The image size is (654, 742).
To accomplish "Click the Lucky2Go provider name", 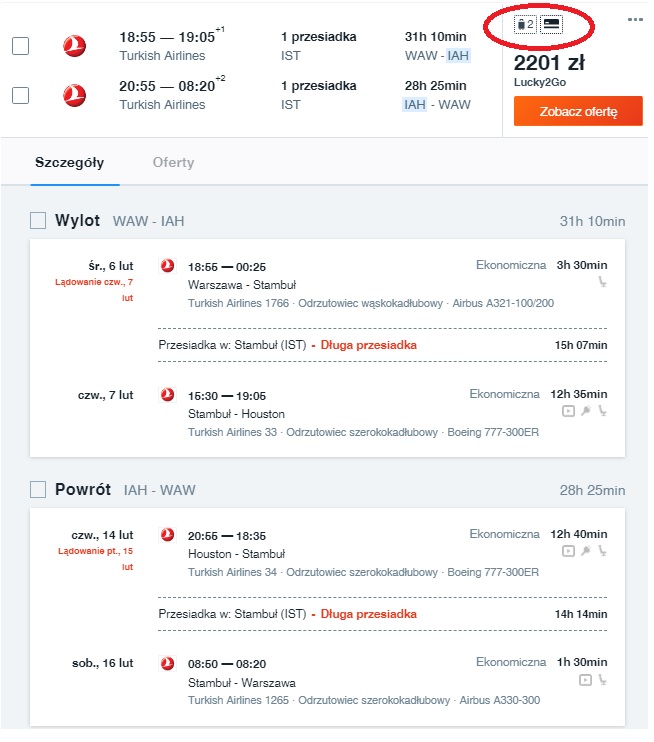I will coord(540,82).
